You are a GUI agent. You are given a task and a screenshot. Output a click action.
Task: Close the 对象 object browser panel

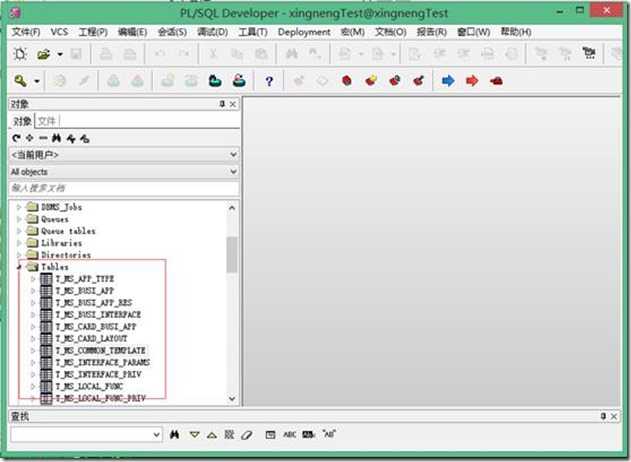coord(233,104)
